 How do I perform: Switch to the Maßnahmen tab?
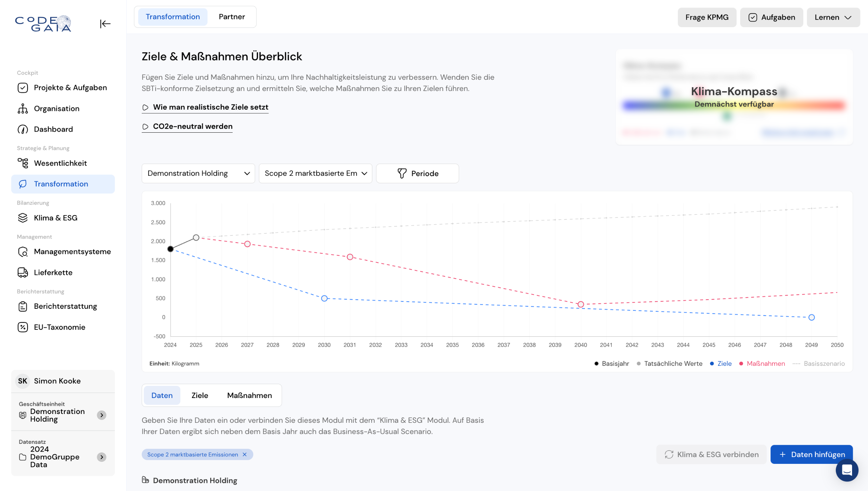249,395
